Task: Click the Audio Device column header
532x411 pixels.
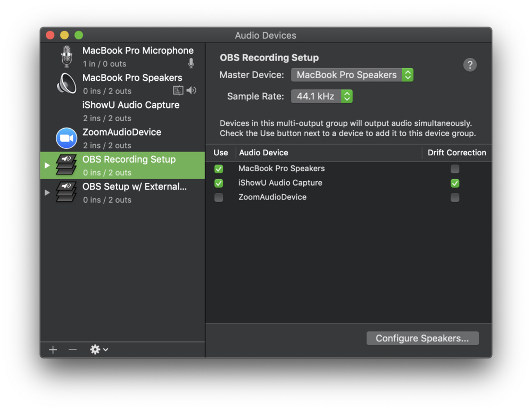Action: pyautogui.click(x=328, y=153)
